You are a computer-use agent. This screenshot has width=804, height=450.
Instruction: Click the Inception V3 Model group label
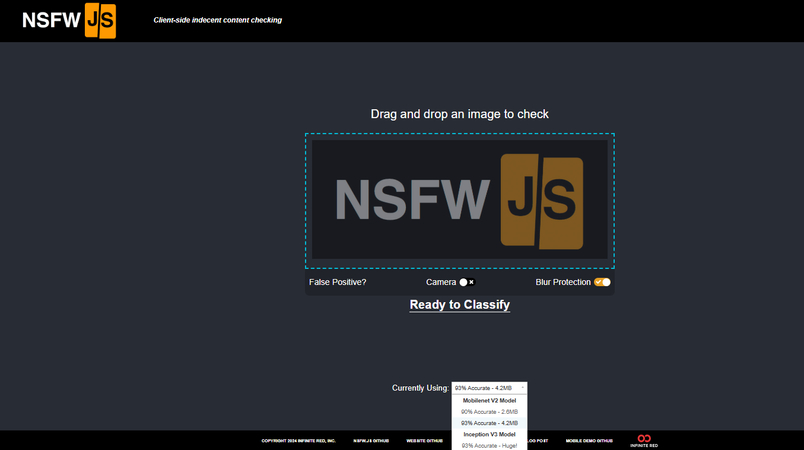click(489, 434)
